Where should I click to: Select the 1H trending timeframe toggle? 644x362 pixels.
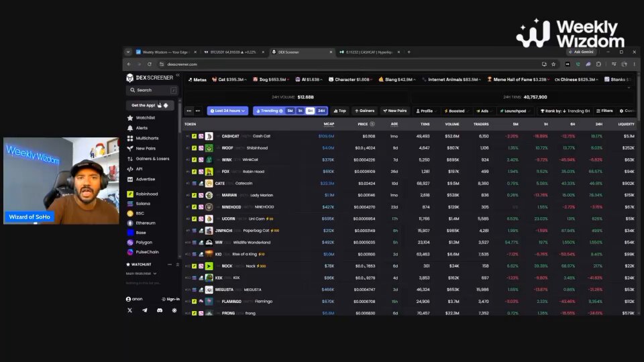301,111
